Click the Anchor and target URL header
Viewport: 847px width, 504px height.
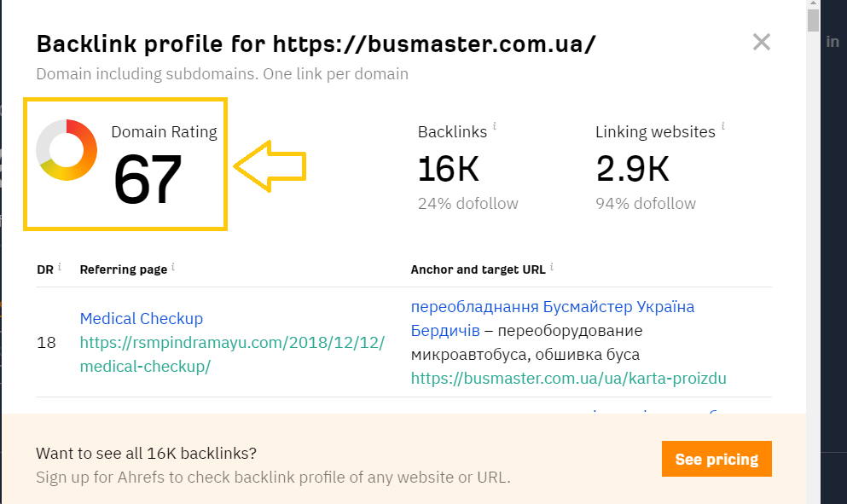click(478, 269)
